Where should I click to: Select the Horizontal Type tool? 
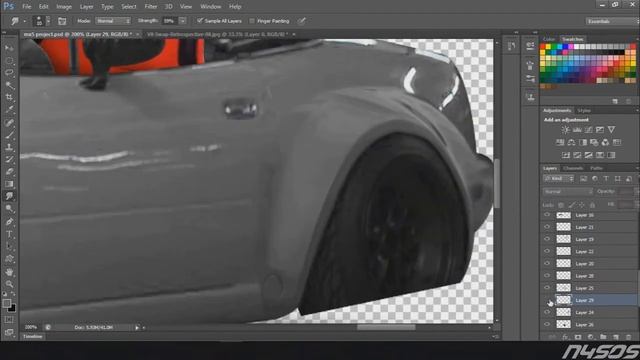coord(9,234)
